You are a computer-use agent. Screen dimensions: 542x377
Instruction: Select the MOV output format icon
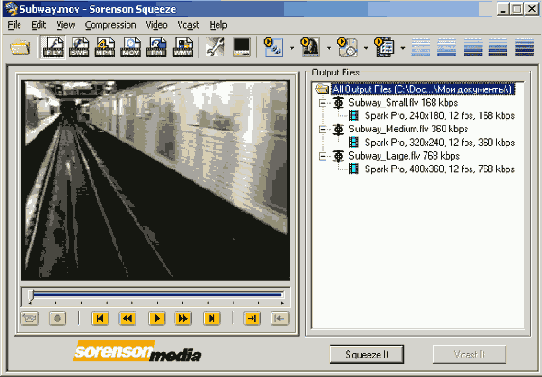tap(131, 47)
